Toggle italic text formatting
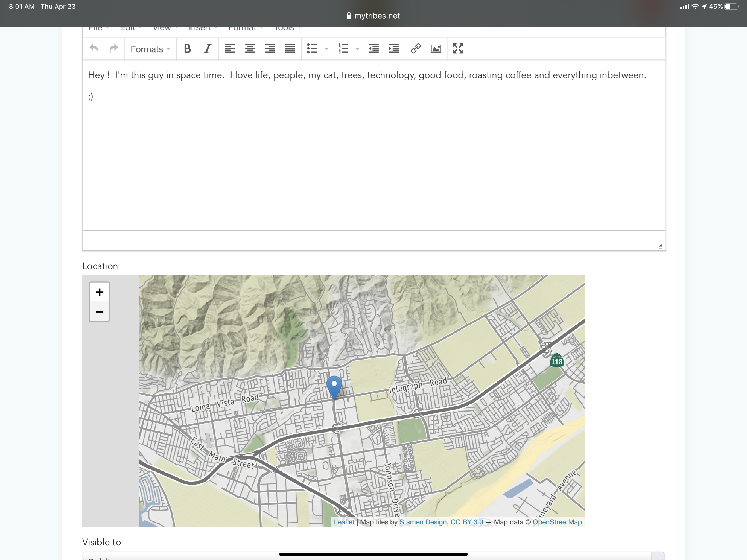 point(208,49)
